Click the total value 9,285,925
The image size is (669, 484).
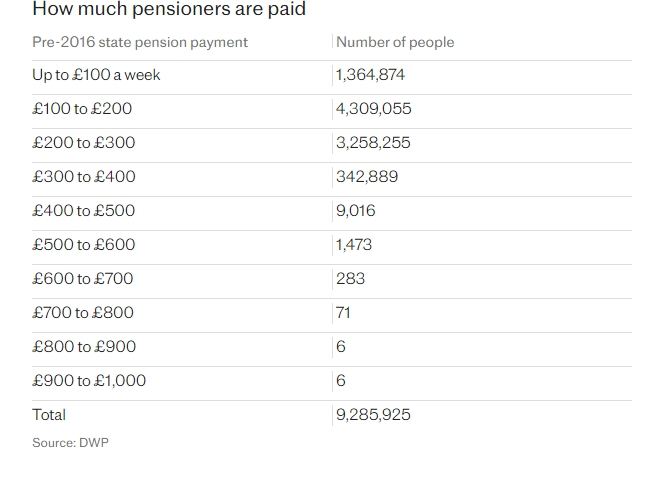point(373,415)
